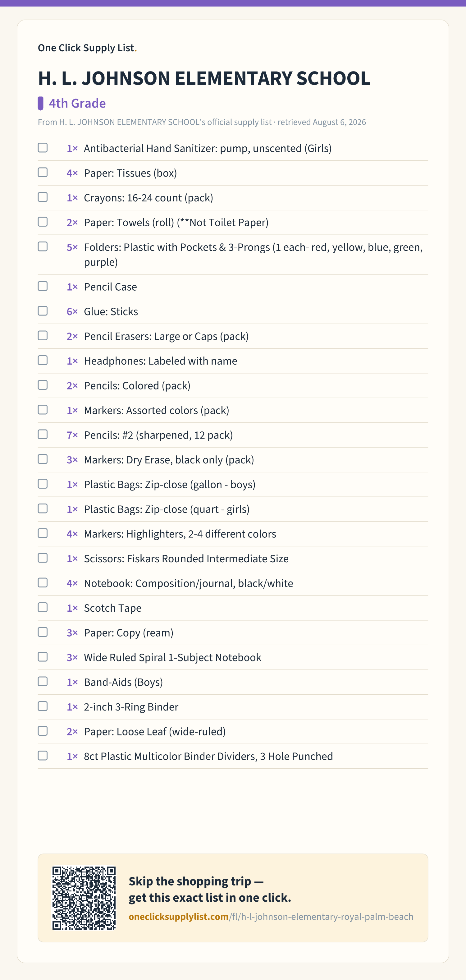This screenshot has width=466, height=980.
Task: Mark Crayons 16-24 count as done
Action: point(43,197)
